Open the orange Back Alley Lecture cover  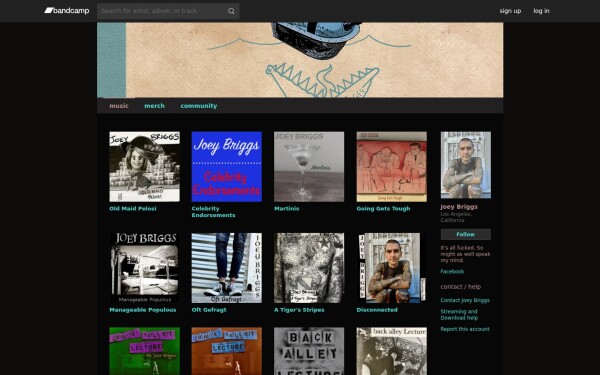pos(227,351)
